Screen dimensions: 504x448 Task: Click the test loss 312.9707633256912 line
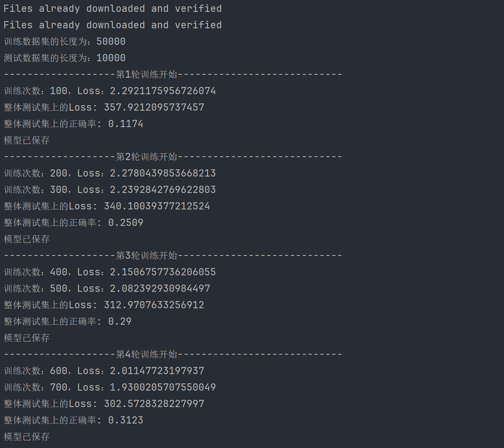(x=104, y=305)
